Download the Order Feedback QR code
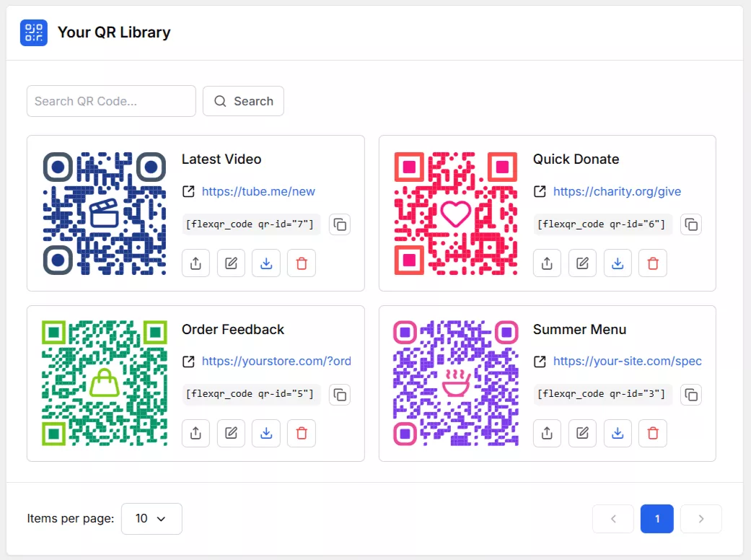Screen dimensions: 751x560 coord(266,433)
